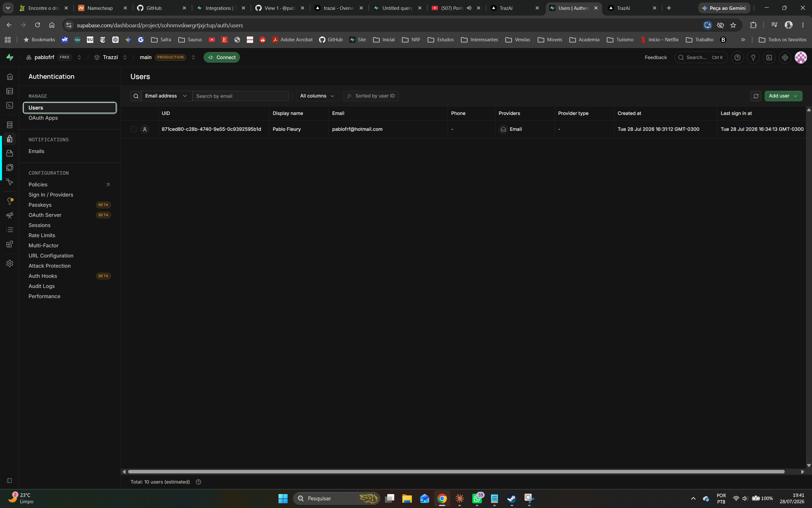
Task: Open Sign In / Providers settings
Action: pyautogui.click(x=51, y=195)
